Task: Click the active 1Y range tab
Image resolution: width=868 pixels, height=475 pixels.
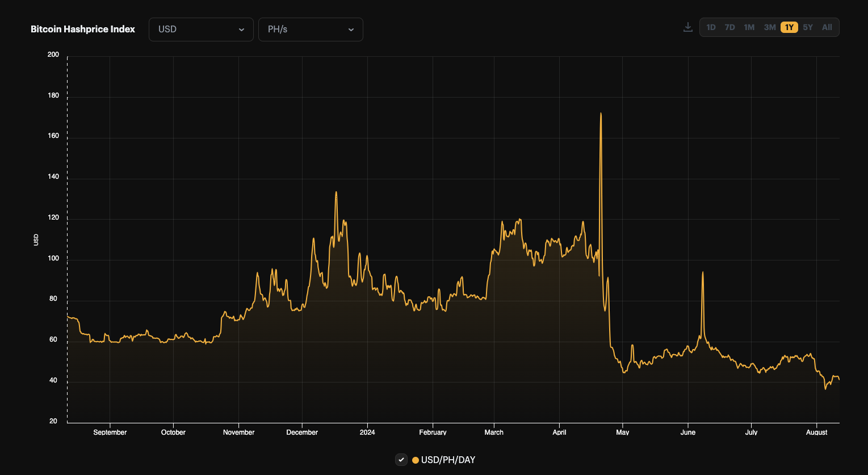Action: [789, 27]
